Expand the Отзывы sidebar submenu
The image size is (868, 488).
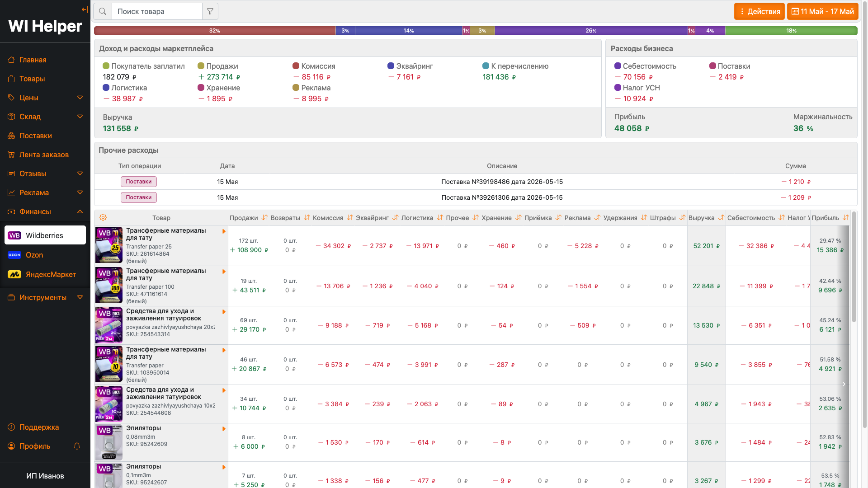(80, 174)
